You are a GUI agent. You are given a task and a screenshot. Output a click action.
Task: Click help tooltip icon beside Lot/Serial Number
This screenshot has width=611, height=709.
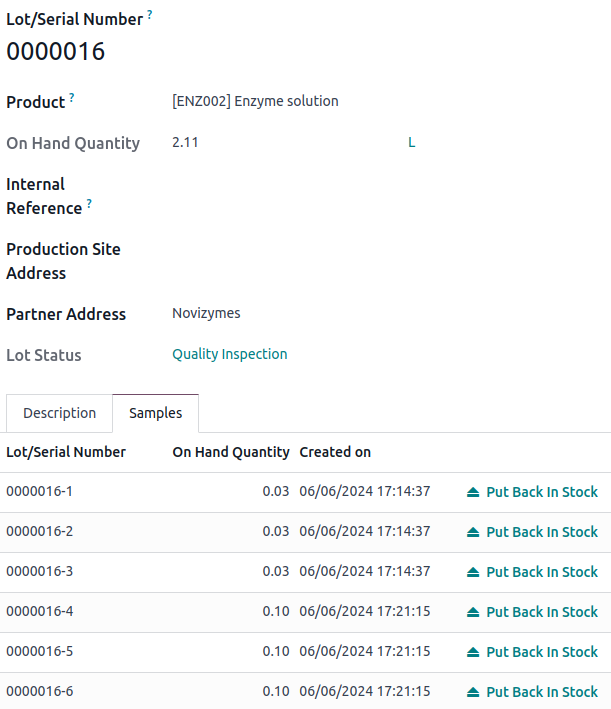[150, 15]
